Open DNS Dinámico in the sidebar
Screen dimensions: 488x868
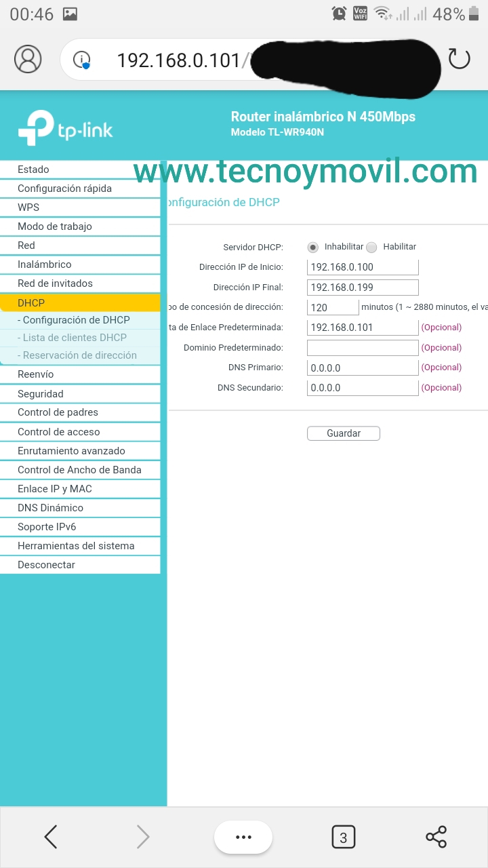80,508
